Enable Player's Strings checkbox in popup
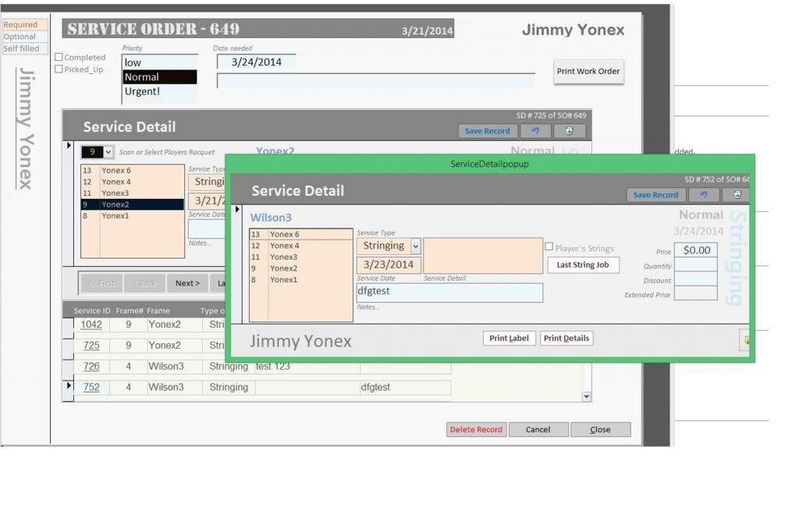 549,247
